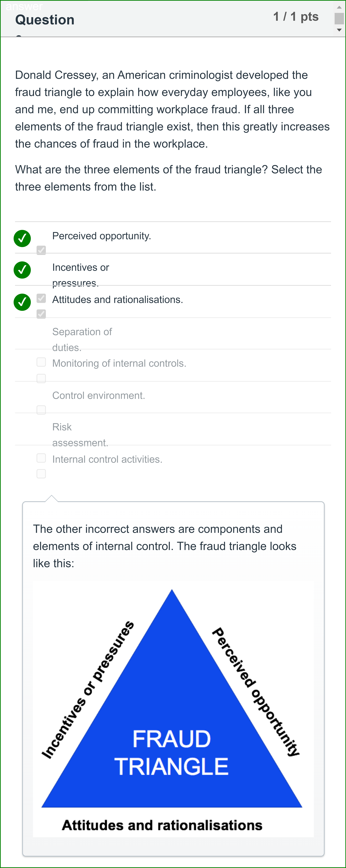The width and height of the screenshot is (346, 868).
Task: Click the Question heading
Action: pos(45,20)
